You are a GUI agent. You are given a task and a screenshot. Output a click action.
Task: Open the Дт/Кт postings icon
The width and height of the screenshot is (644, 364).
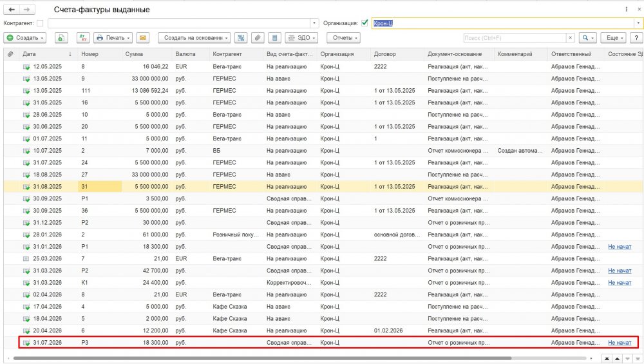pos(83,38)
